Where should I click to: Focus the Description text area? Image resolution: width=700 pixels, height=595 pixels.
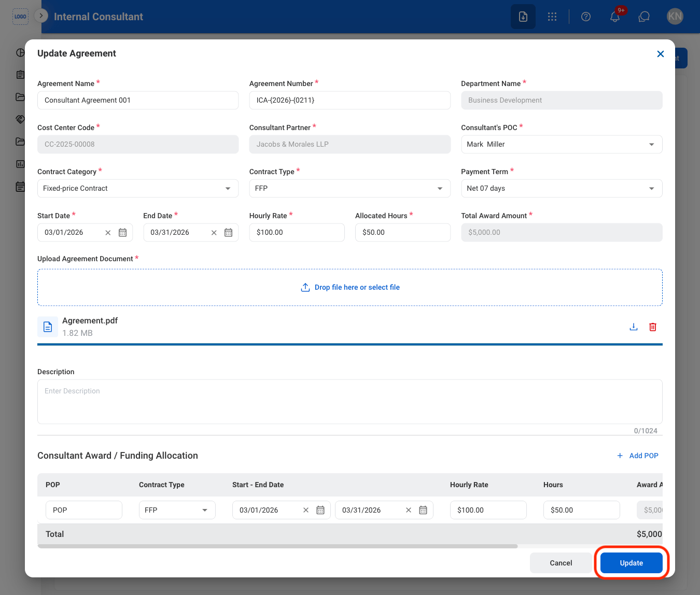(x=350, y=402)
